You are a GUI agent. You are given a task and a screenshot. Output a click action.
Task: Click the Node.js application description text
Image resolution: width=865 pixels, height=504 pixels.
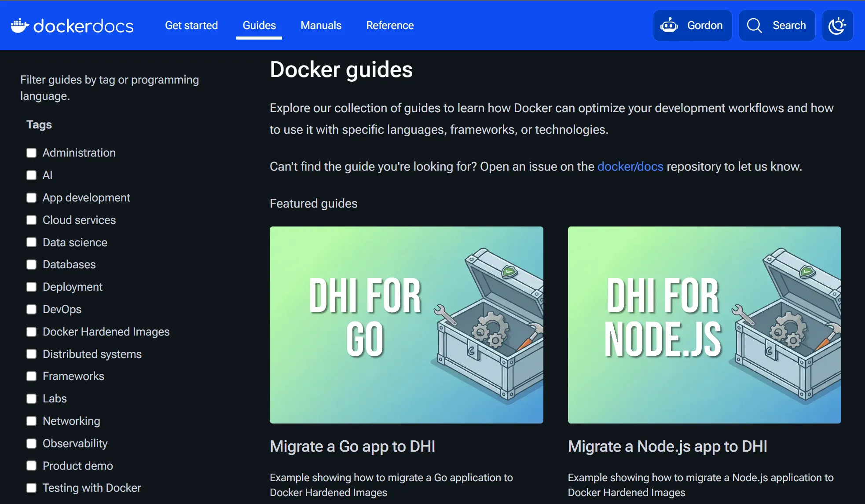(700, 485)
